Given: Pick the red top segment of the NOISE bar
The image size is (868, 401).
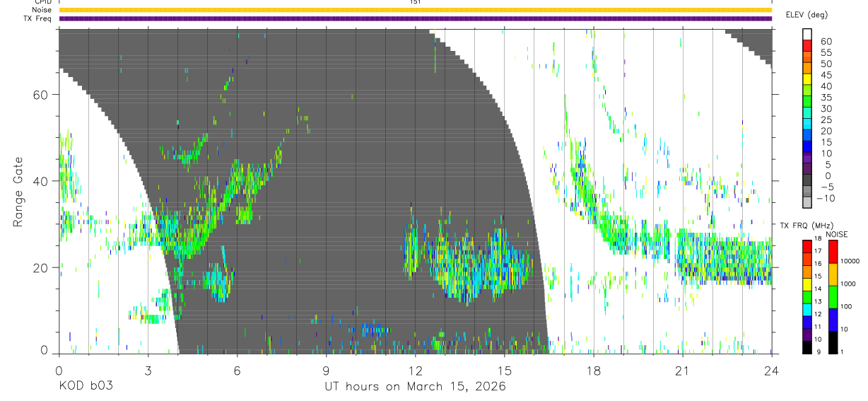Looking at the screenshot, I should (833, 252).
